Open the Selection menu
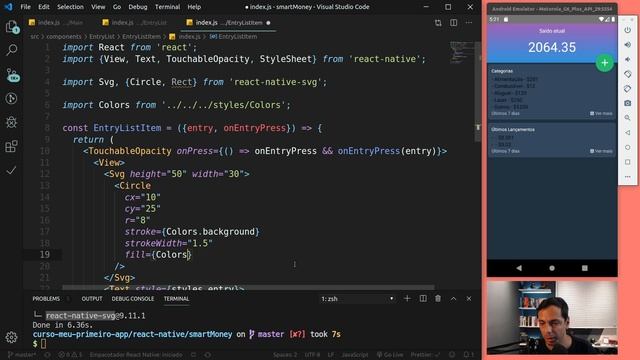Image resolution: width=640 pixels, height=360 pixels. point(70,7)
